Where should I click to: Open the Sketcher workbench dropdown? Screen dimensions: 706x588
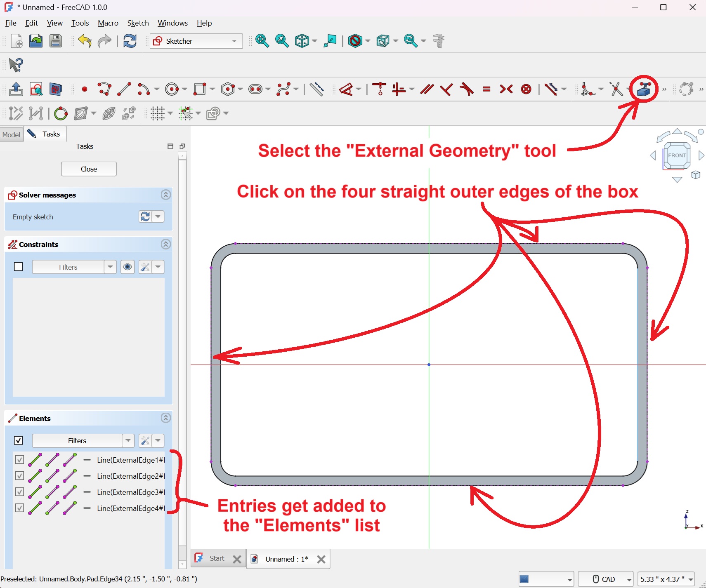click(x=196, y=41)
